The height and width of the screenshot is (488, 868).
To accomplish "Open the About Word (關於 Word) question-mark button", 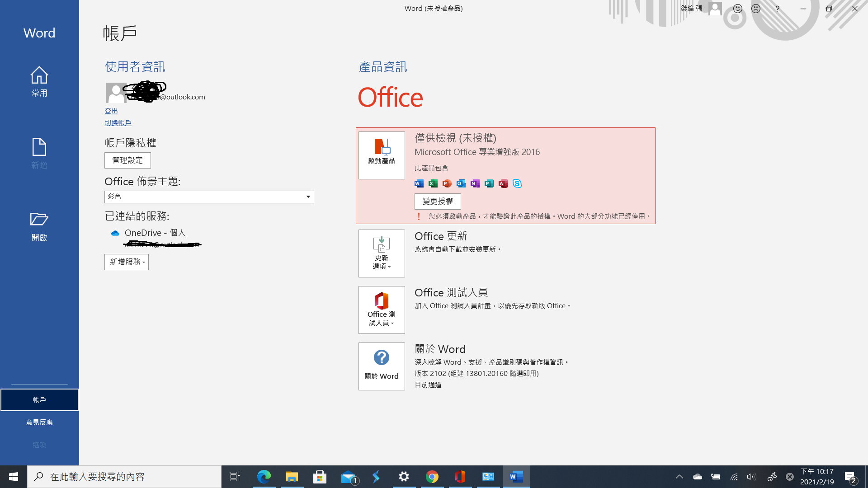I will click(381, 366).
